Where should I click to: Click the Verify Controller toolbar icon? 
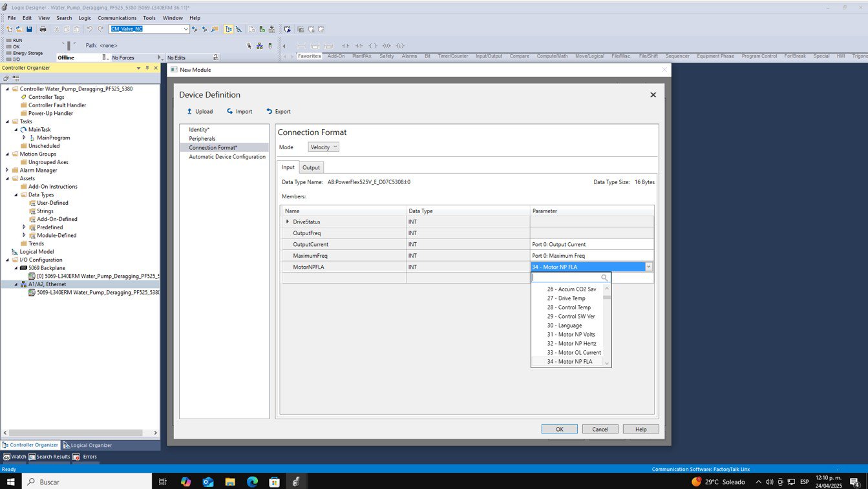click(x=262, y=29)
